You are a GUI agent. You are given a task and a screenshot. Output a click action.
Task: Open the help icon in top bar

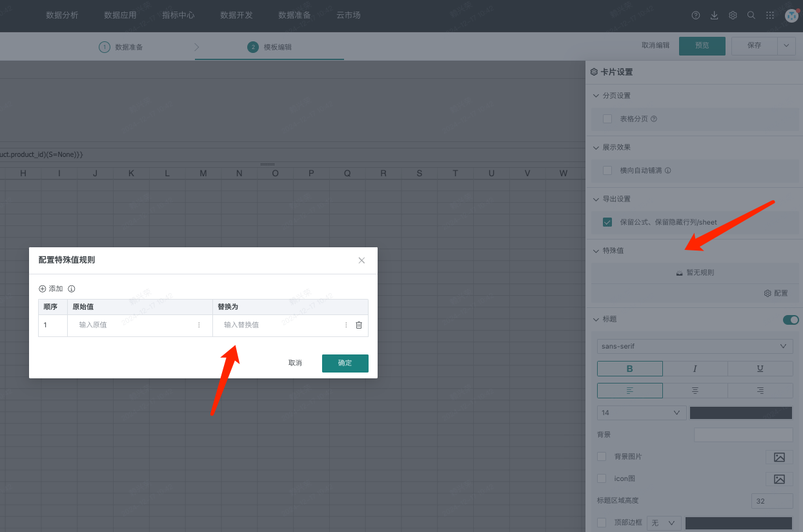[x=695, y=15]
